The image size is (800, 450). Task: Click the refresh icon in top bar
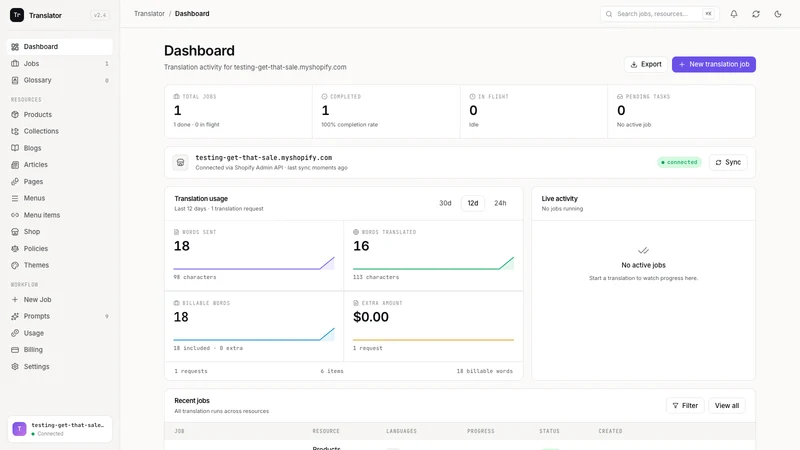(x=756, y=14)
